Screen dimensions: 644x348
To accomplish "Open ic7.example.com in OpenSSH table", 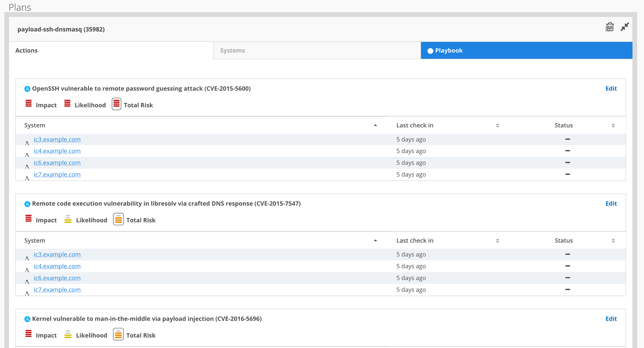I will tap(57, 174).
